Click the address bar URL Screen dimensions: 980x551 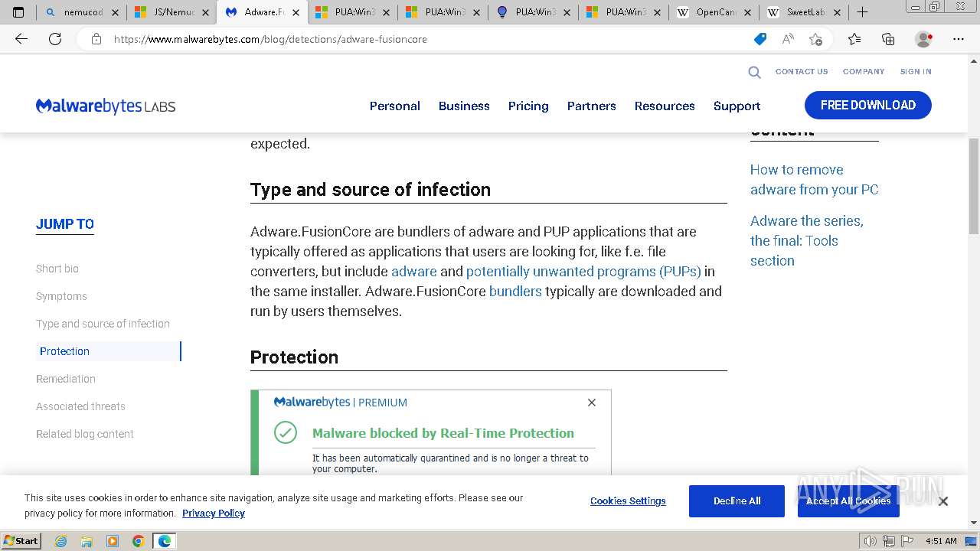[270, 39]
